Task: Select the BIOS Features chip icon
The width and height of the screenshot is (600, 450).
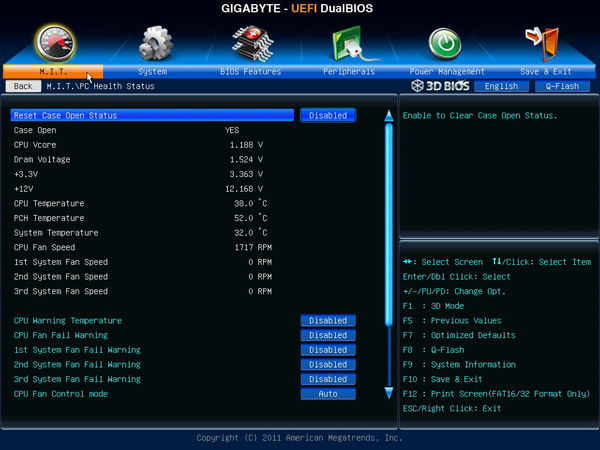Action: coord(253,43)
